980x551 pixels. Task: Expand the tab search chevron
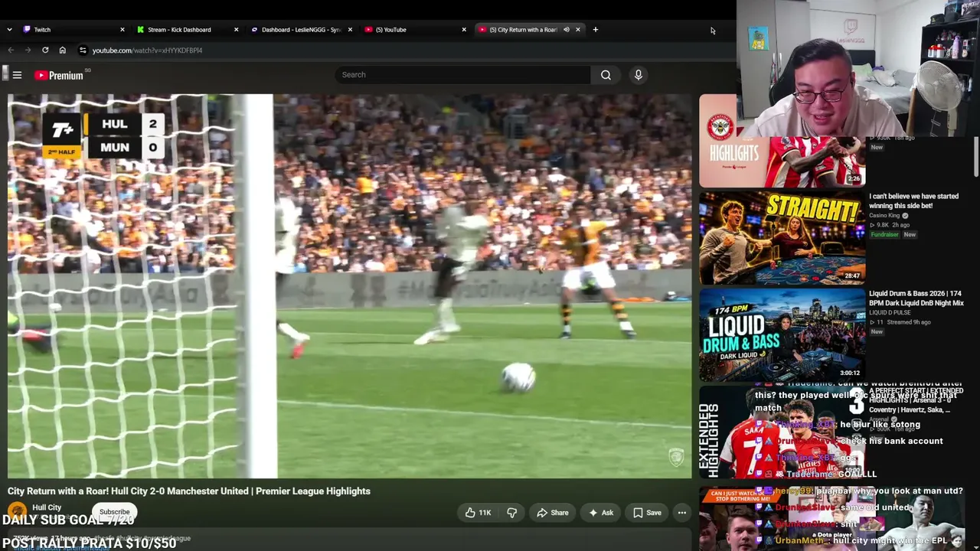pyautogui.click(x=9, y=30)
